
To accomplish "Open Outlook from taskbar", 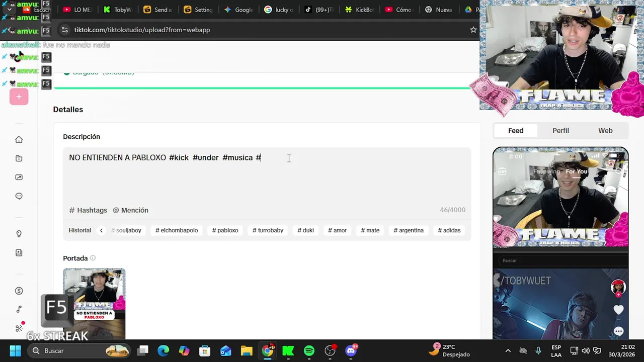I will (225, 350).
